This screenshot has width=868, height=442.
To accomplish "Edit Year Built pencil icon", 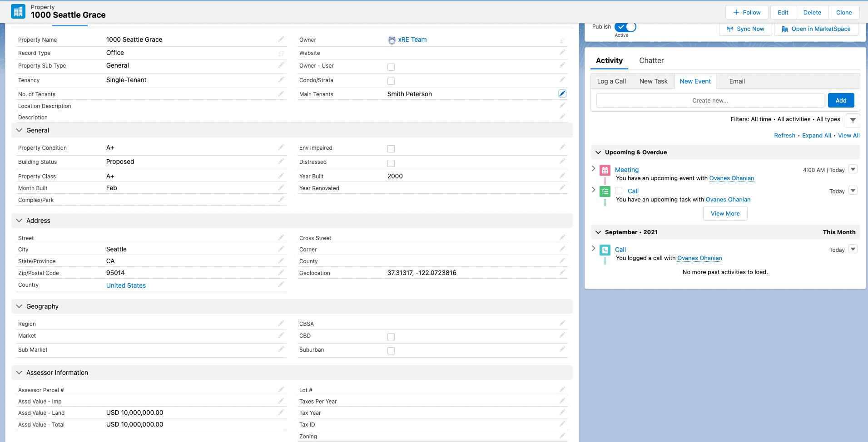I will point(562,176).
